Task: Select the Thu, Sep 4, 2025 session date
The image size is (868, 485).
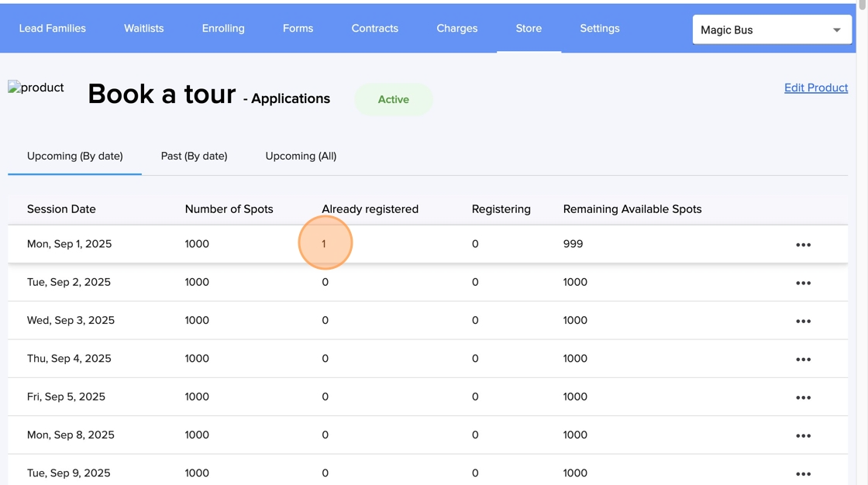Action: click(69, 359)
